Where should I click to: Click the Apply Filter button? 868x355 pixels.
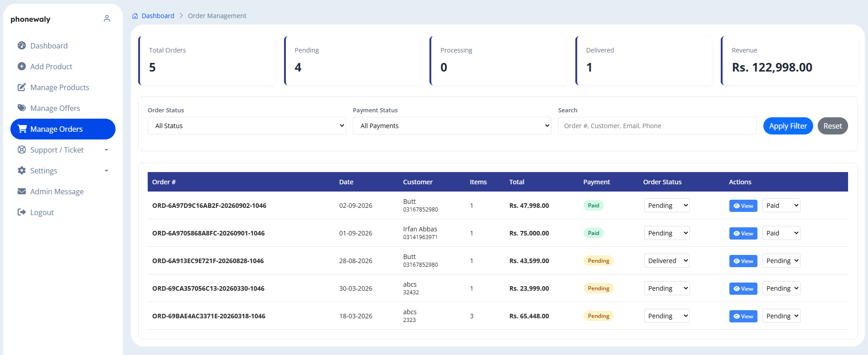[x=788, y=126]
